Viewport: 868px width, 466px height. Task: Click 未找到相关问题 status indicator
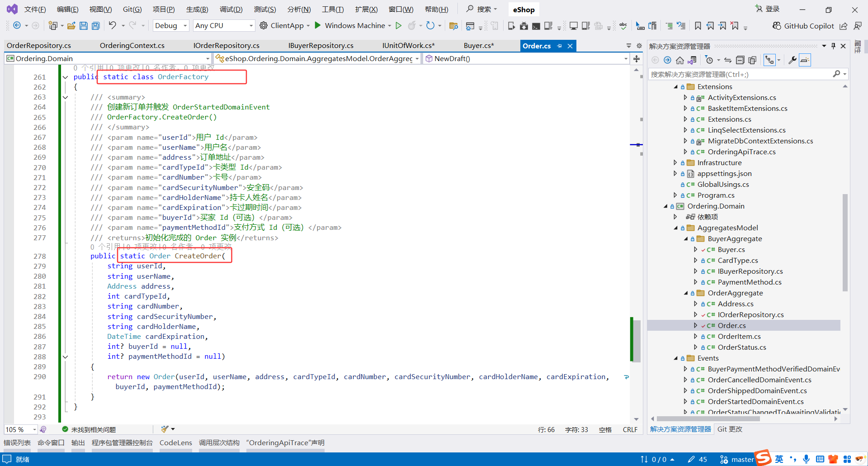89,429
